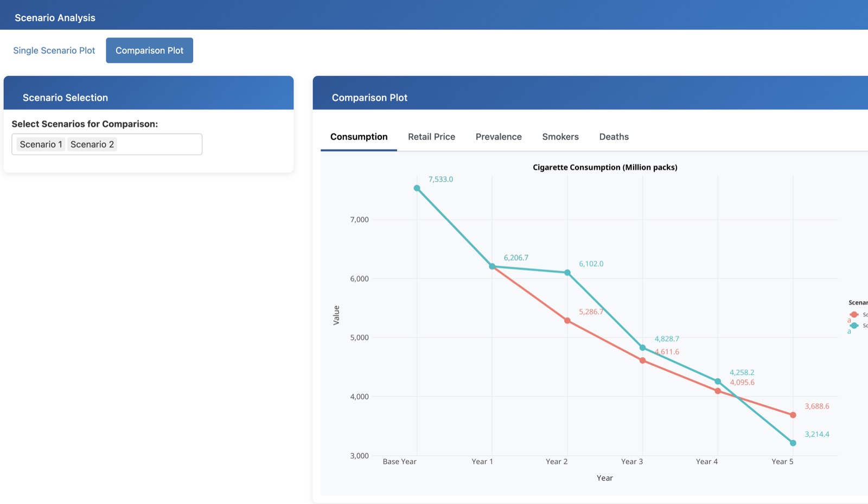The image size is (868, 504).
Task: Click the teal Scenario 2 legend marker
Action: 854,326
